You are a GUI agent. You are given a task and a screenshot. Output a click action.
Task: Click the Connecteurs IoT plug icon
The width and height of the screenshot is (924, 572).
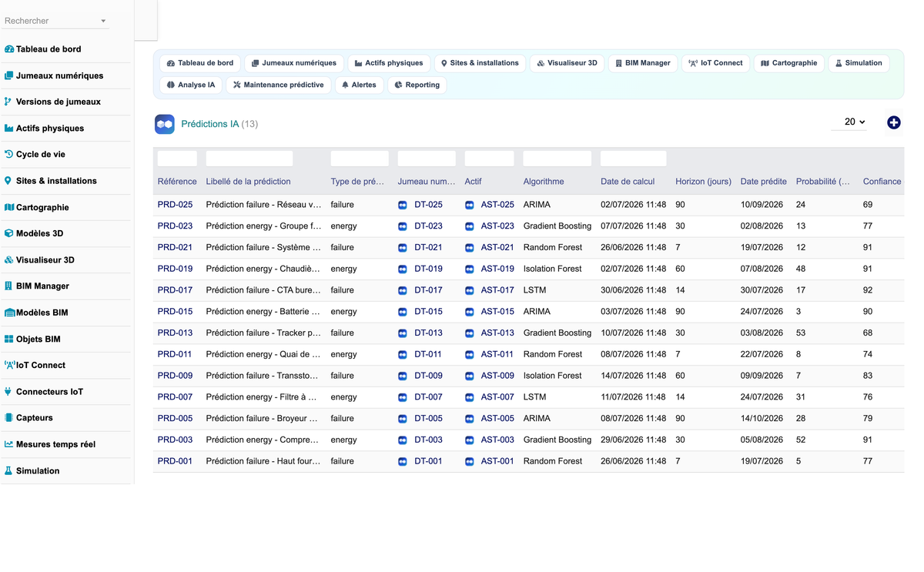(x=8, y=391)
